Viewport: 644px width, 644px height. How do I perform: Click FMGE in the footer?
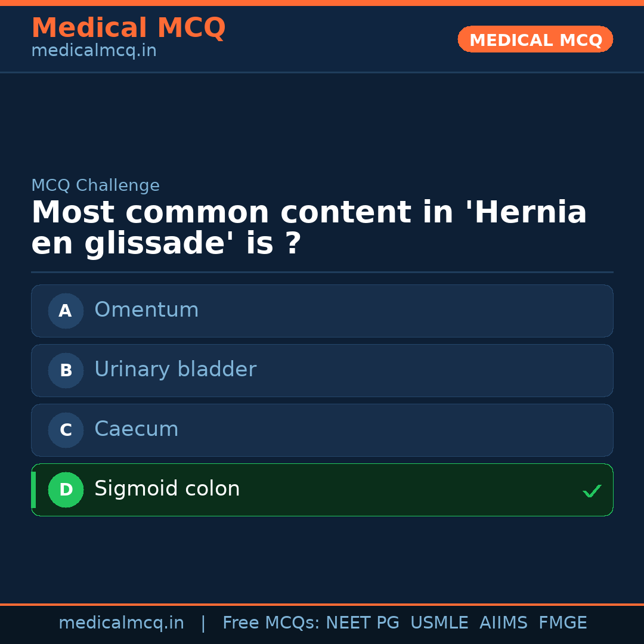562,623
